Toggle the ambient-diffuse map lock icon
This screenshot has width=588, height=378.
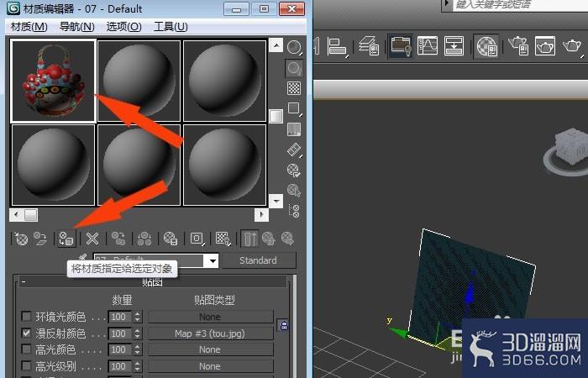284,325
